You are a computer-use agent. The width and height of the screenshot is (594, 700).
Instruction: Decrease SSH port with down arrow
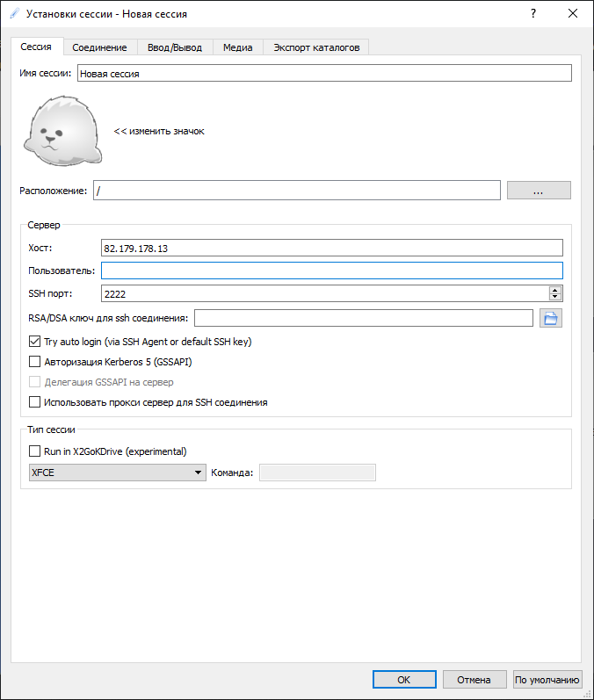(x=555, y=298)
